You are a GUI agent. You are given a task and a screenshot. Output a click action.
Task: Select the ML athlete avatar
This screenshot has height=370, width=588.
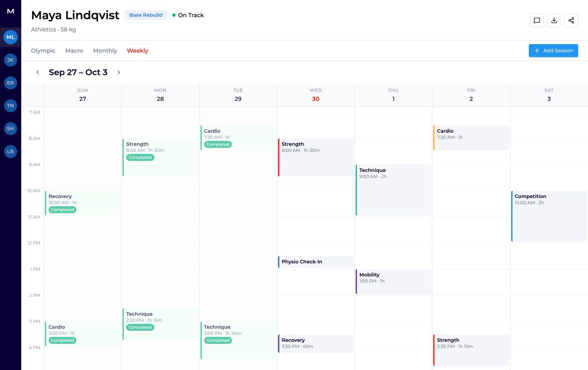(x=11, y=37)
